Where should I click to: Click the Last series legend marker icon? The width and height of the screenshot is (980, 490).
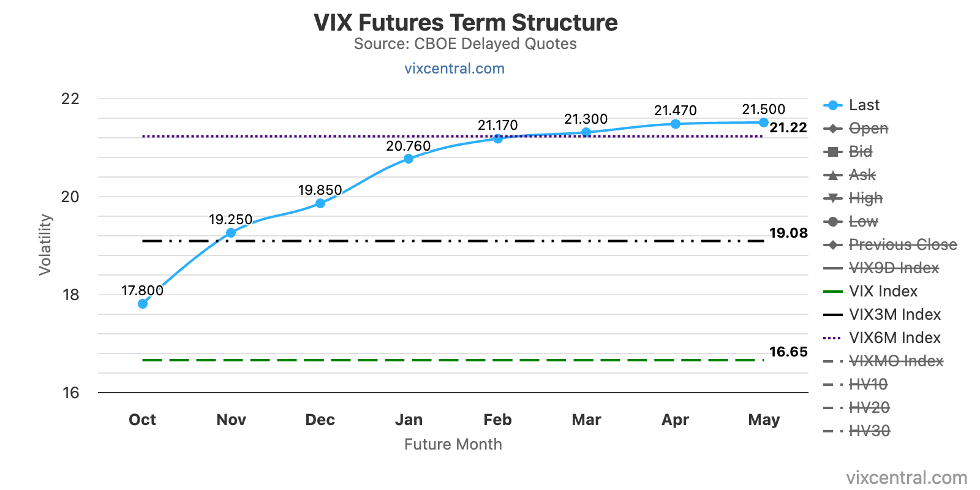(832, 105)
